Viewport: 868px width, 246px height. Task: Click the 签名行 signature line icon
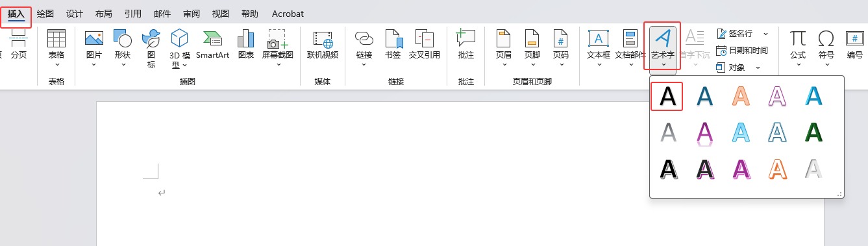click(x=721, y=33)
